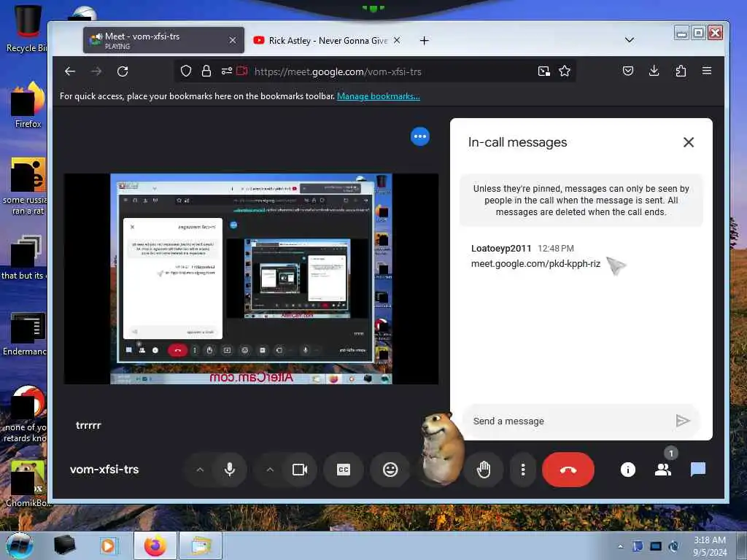
Task: Select the Endermanch desktop icon
Action: 26,333
